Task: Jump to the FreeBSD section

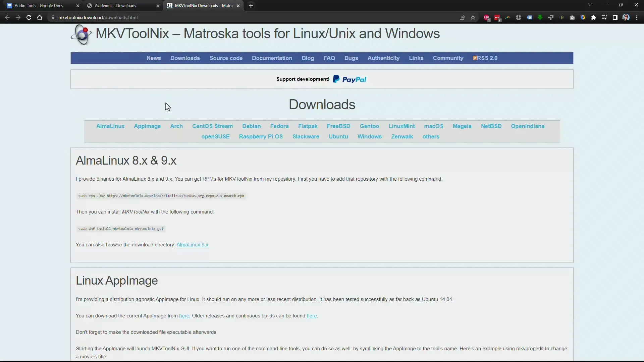Action: click(338, 126)
